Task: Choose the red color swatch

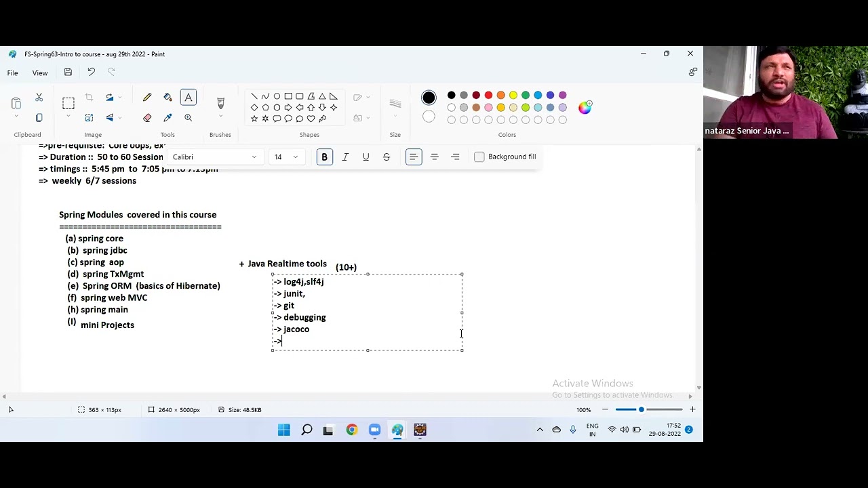Action: tap(488, 96)
